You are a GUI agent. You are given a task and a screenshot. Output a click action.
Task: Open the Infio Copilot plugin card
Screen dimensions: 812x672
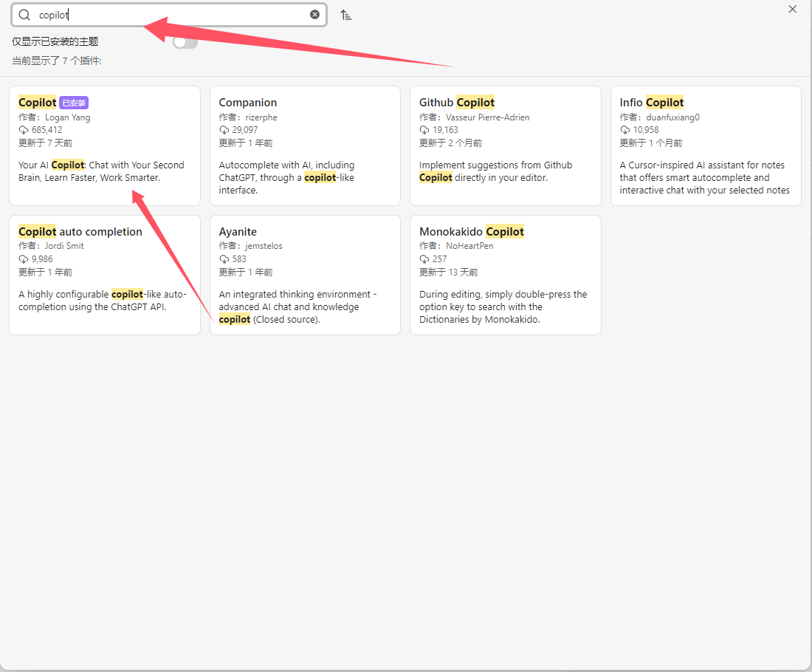coord(706,145)
